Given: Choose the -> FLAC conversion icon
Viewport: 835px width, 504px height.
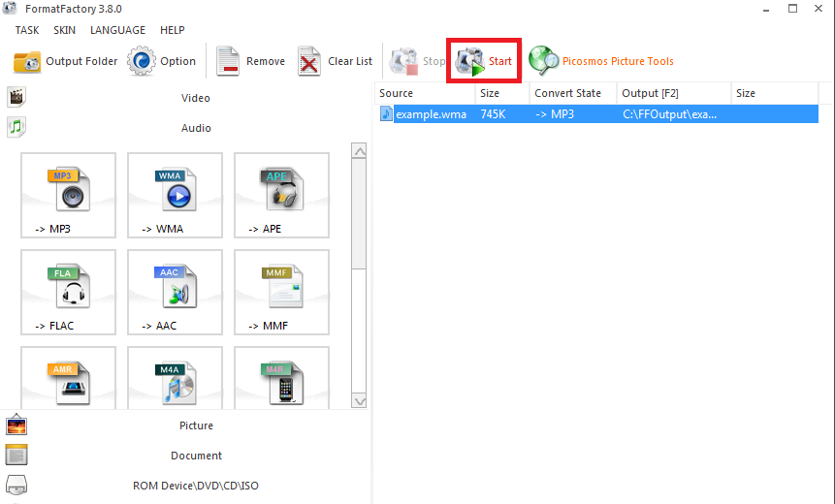Looking at the screenshot, I should tap(68, 292).
